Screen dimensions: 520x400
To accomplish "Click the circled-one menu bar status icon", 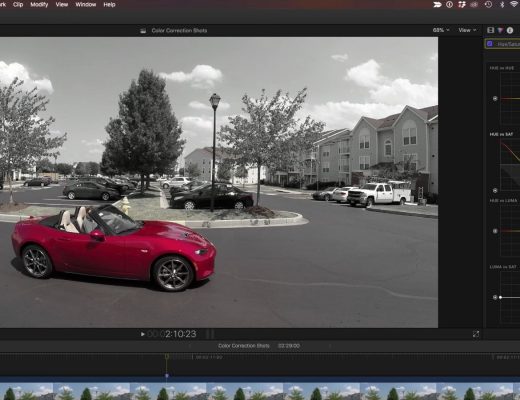I will [449, 4].
